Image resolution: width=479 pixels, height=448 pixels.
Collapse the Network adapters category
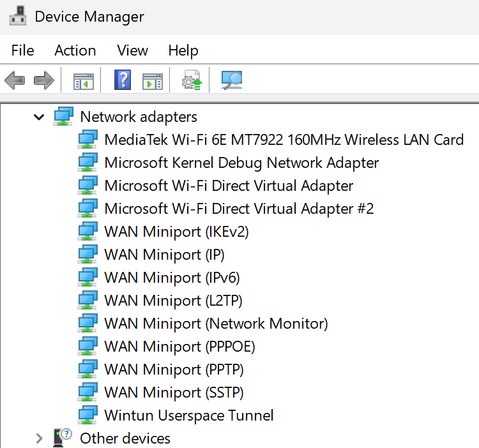coord(39,117)
